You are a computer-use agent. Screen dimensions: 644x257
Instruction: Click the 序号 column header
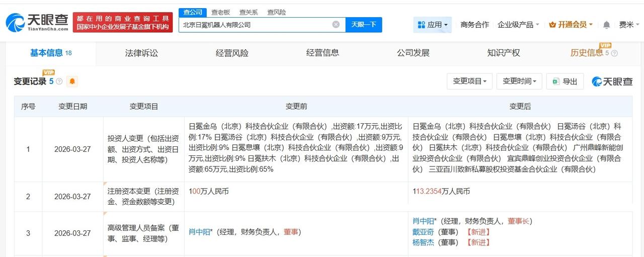tap(28, 107)
